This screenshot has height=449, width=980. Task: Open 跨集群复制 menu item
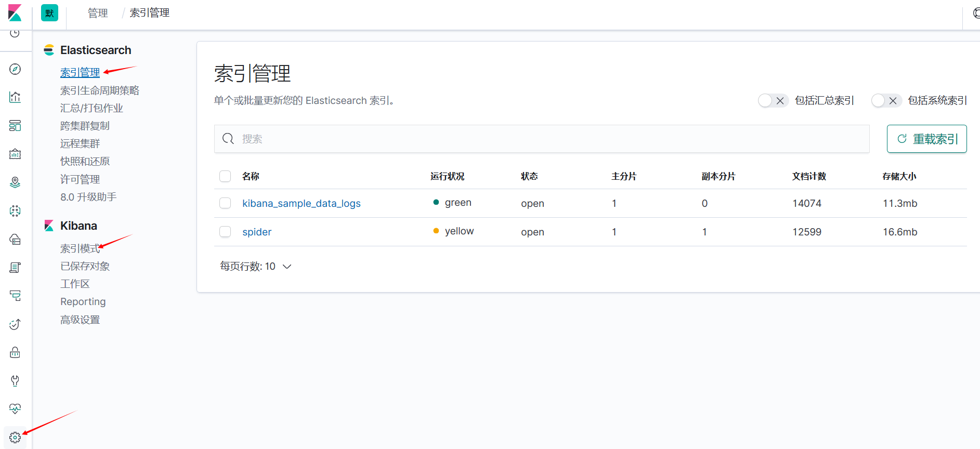[85, 126]
